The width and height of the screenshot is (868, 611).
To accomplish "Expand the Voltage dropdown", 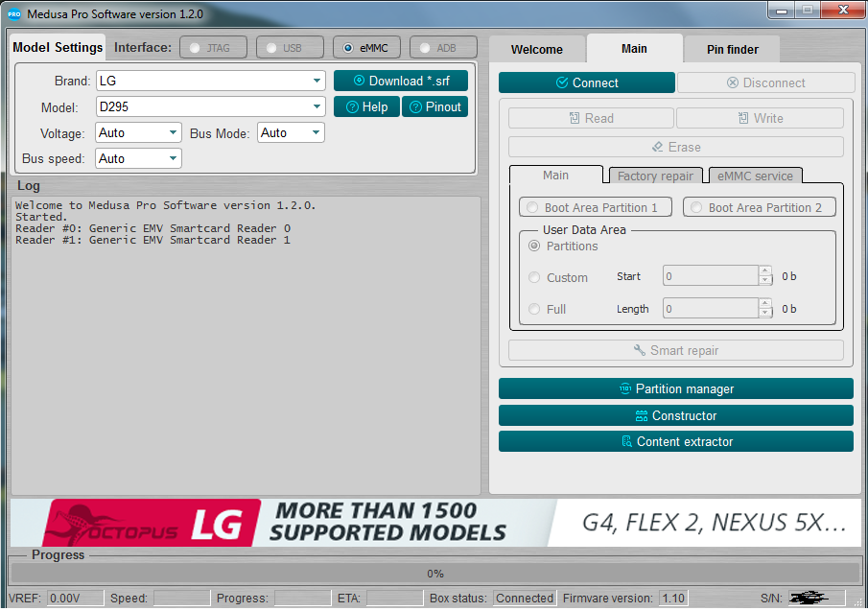I will point(138,132).
